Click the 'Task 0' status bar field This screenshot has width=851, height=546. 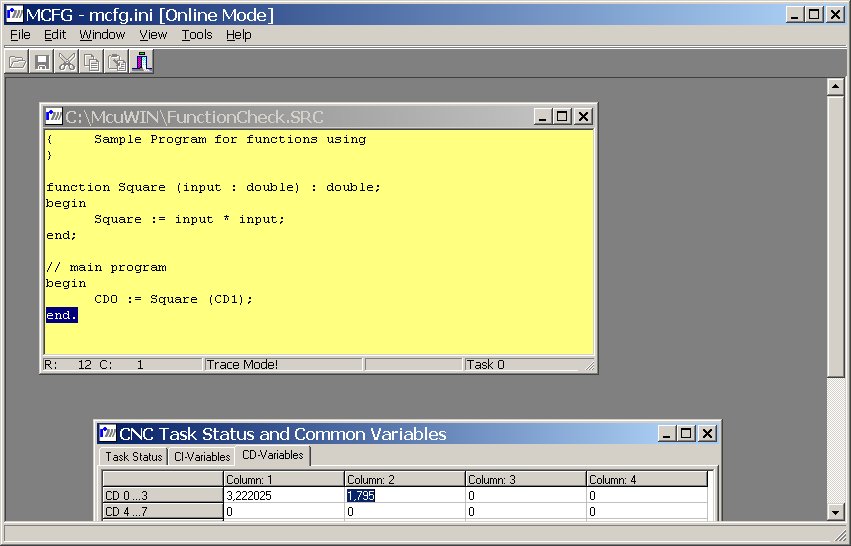coord(522,364)
